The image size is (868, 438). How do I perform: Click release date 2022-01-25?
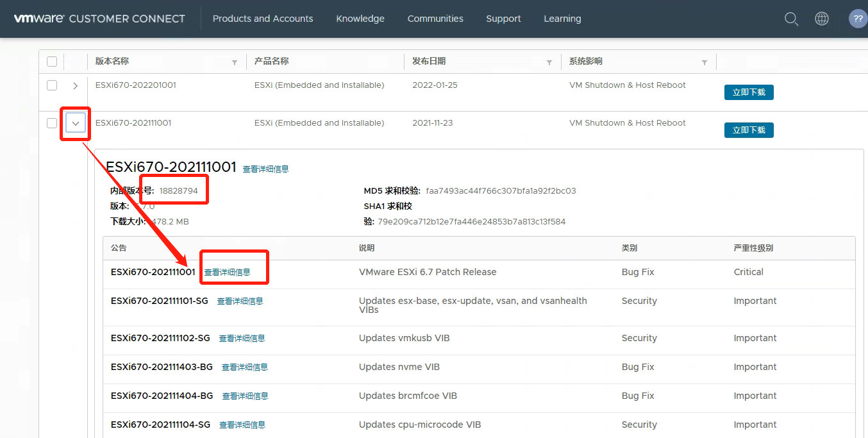click(435, 85)
